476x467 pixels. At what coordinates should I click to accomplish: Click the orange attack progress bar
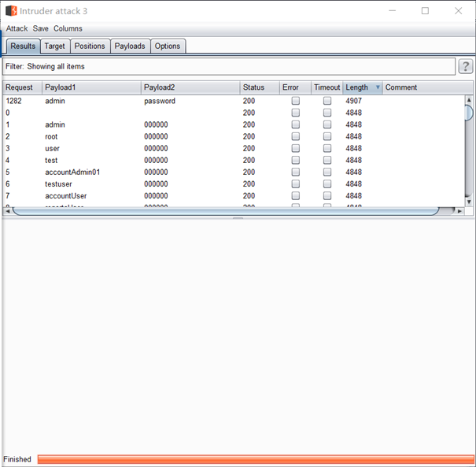tap(256, 459)
